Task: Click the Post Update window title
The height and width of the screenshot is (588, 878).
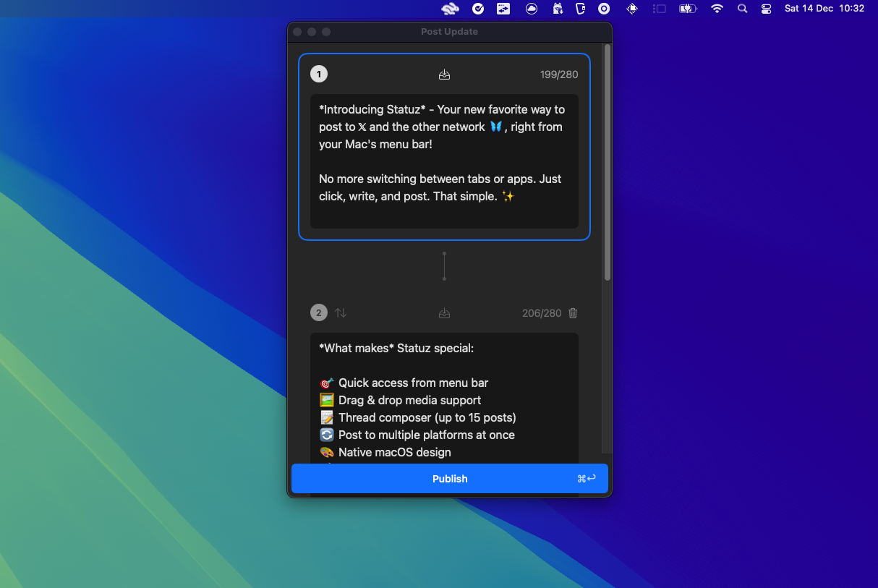Action: click(449, 32)
